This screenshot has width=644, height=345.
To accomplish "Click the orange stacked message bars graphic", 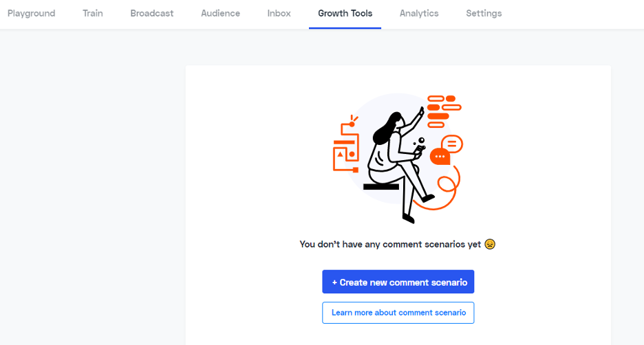I will [x=444, y=111].
